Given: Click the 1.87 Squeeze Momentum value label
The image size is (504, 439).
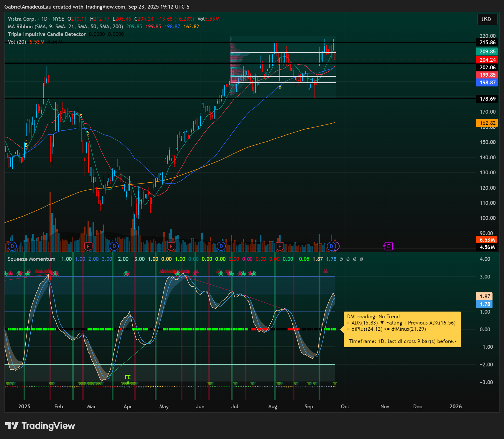Looking at the screenshot, I should [x=484, y=297].
